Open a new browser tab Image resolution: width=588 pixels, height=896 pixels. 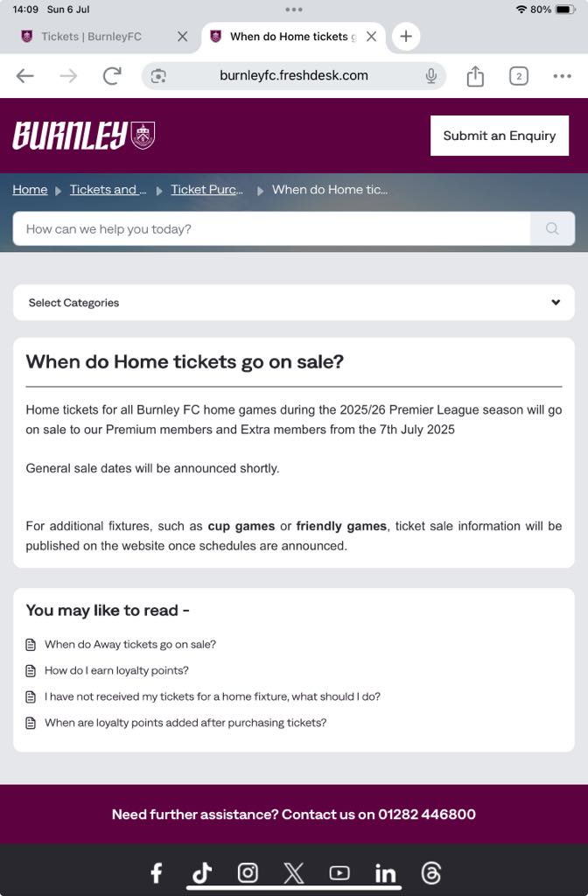point(405,37)
